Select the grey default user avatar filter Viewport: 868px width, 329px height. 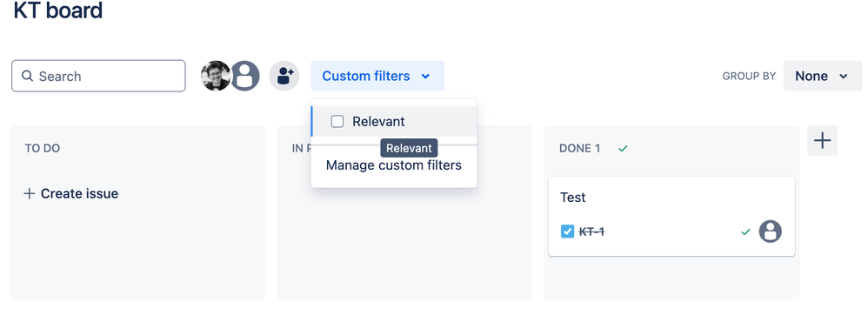(x=245, y=76)
